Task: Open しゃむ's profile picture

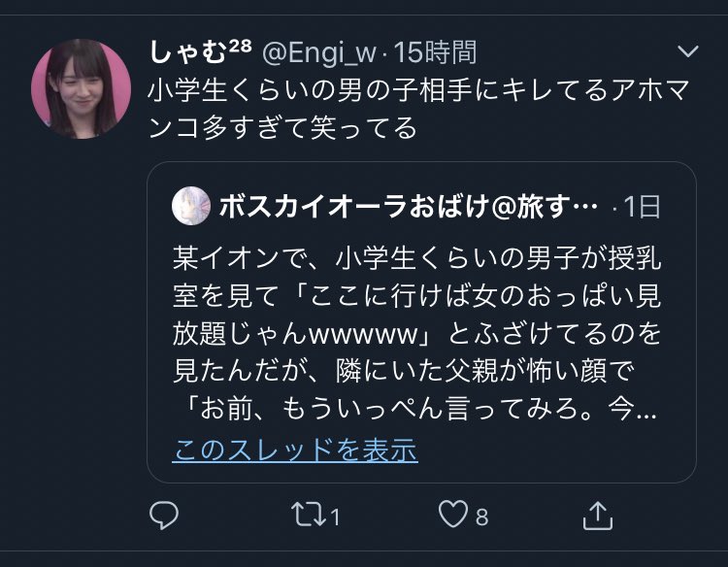Action: [x=81, y=88]
